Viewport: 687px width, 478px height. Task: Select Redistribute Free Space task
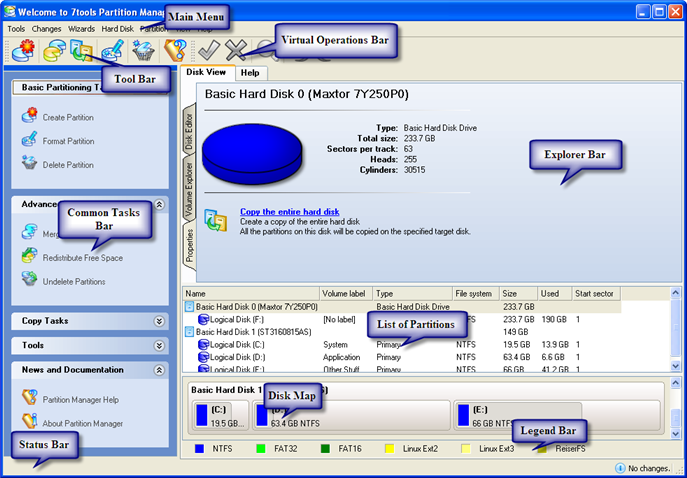[x=82, y=258]
